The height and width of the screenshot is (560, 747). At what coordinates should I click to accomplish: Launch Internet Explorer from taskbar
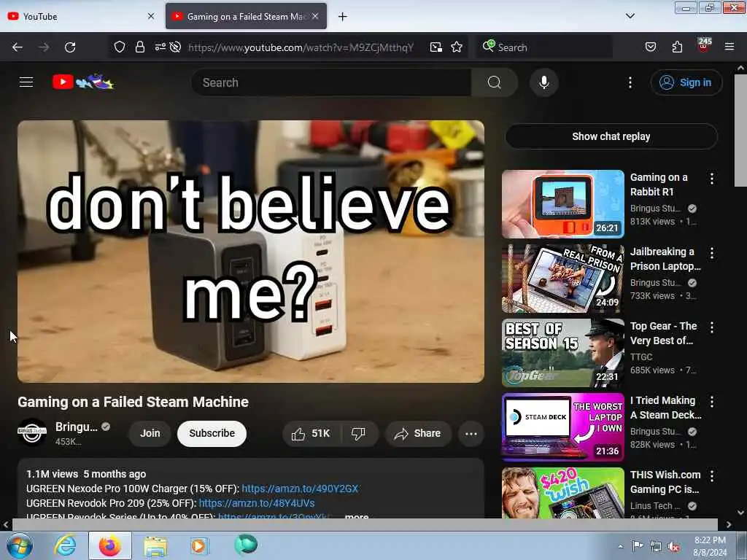click(65, 545)
